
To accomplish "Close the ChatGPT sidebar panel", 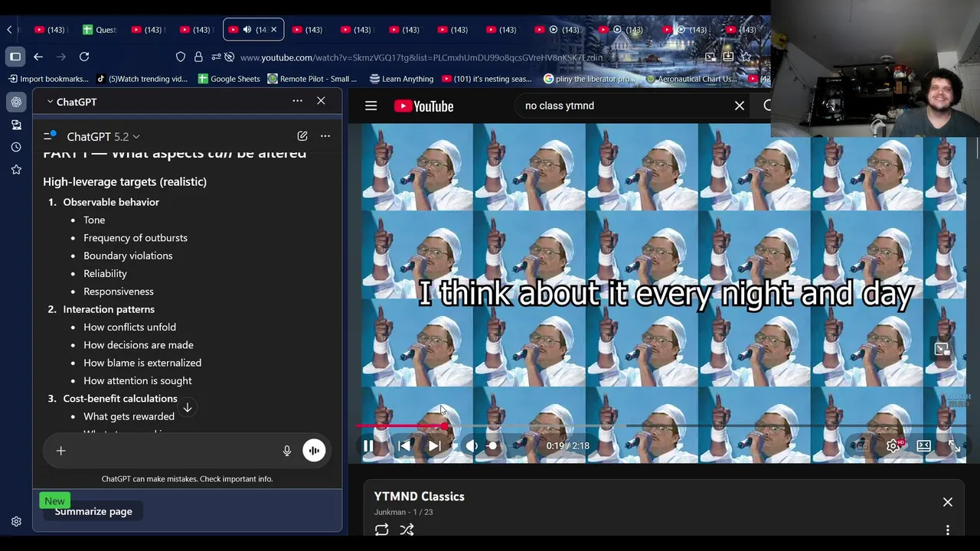I will tap(321, 101).
